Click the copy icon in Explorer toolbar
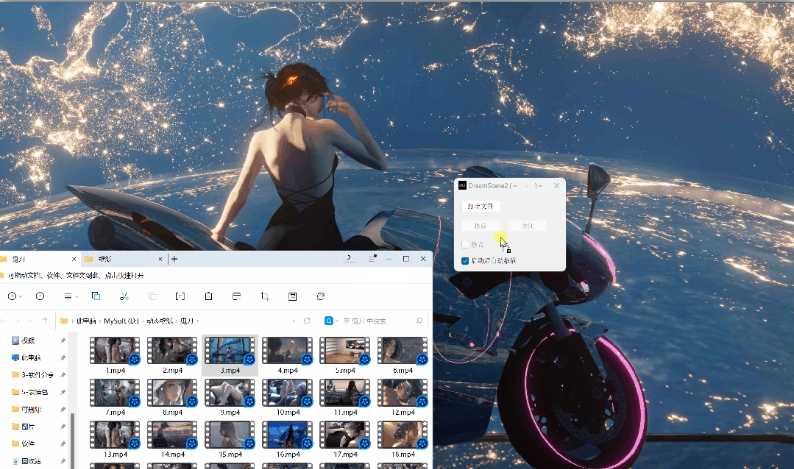This screenshot has height=469, width=794. pyautogui.click(x=96, y=296)
